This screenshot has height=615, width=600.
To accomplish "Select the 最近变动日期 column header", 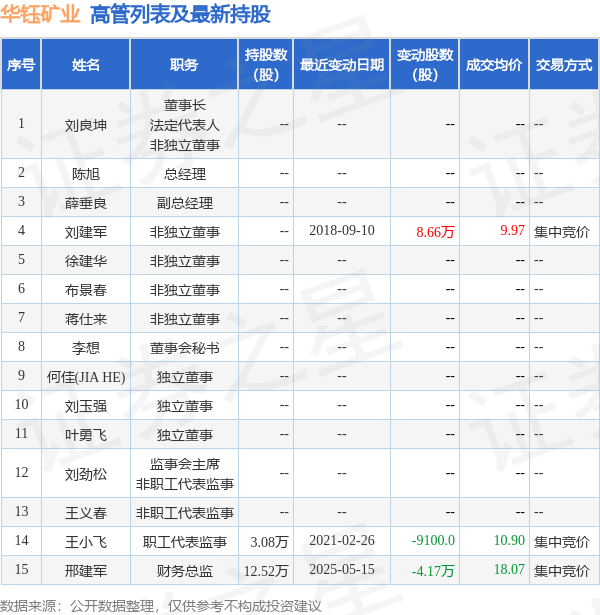I will pos(342,64).
